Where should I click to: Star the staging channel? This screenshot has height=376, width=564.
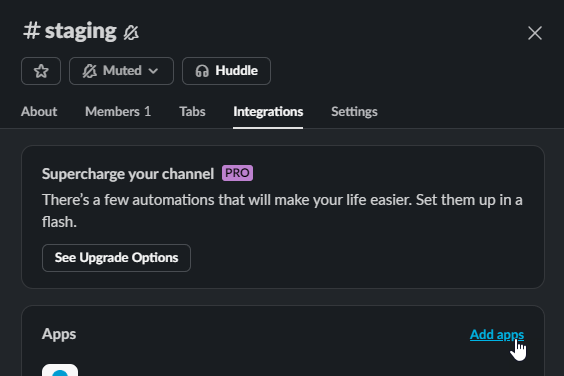pos(41,71)
